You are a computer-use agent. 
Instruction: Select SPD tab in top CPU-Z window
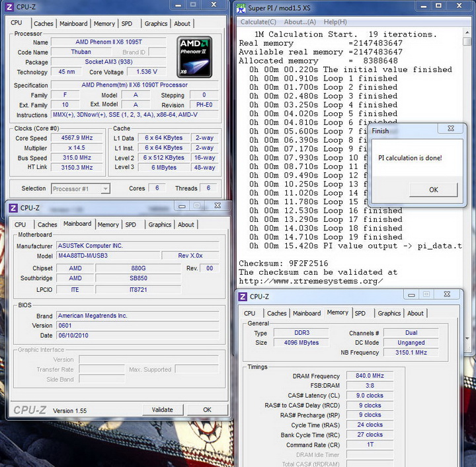[x=127, y=24]
